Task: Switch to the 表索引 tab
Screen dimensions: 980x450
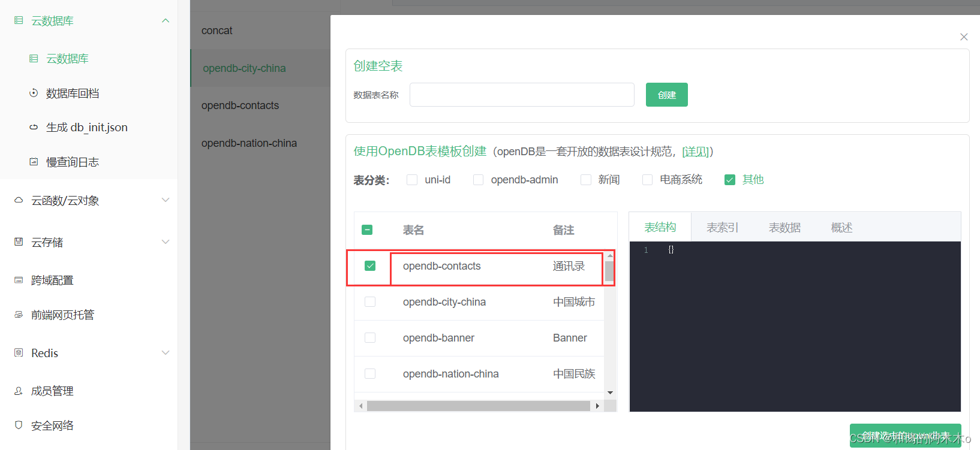Action: [723, 228]
